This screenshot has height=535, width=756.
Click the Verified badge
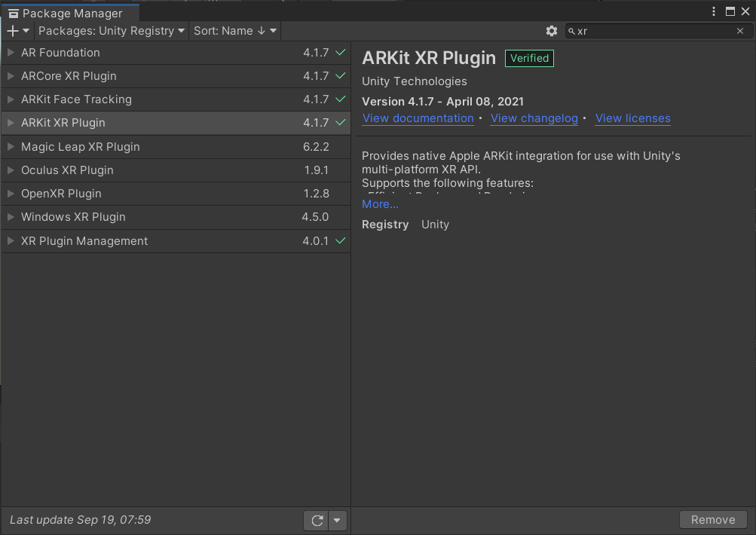click(529, 58)
